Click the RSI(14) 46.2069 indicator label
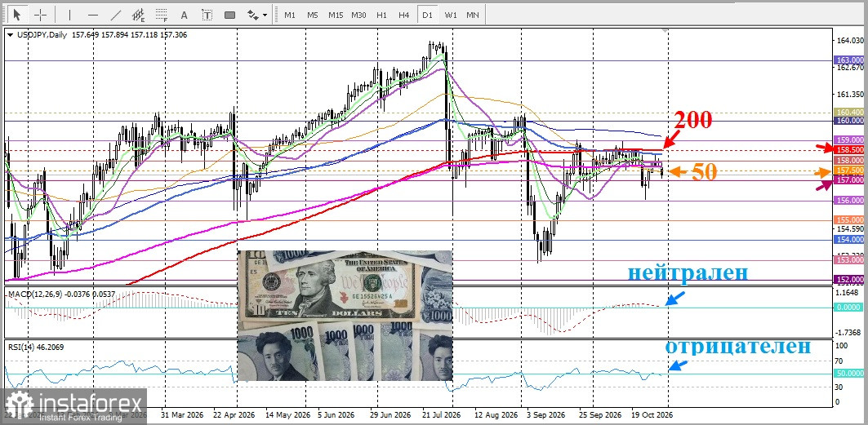This screenshot has height=425, width=868. (x=34, y=347)
